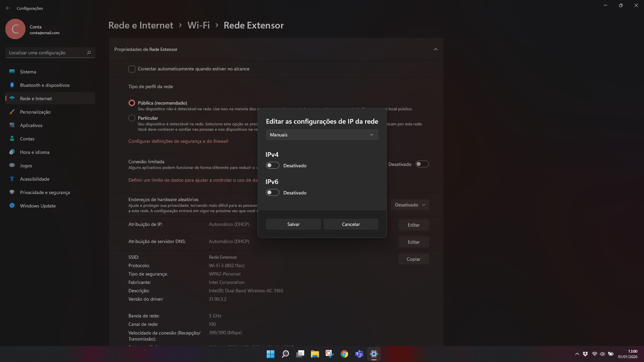This screenshot has height=362, width=644.
Task: Go back using the arrow icon in the title bar
Action: click(8, 8)
